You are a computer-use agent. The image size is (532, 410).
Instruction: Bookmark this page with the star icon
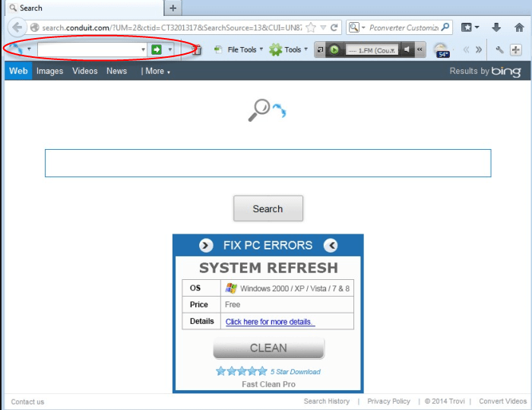(x=311, y=27)
